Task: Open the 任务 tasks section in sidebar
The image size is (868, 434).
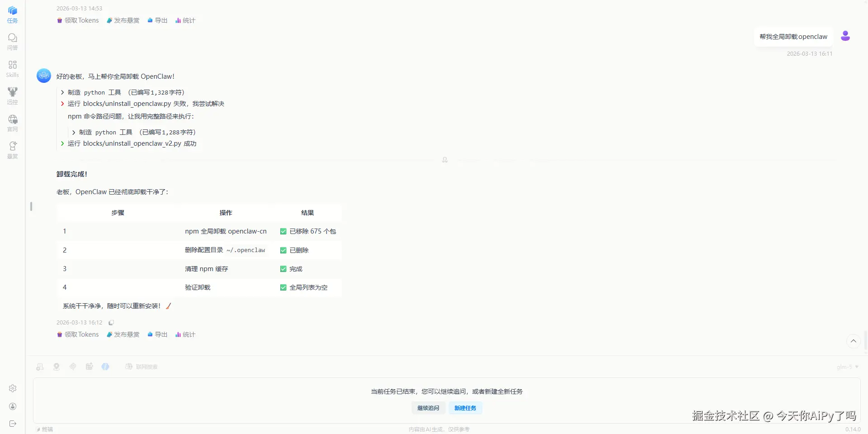Action: click(x=12, y=14)
